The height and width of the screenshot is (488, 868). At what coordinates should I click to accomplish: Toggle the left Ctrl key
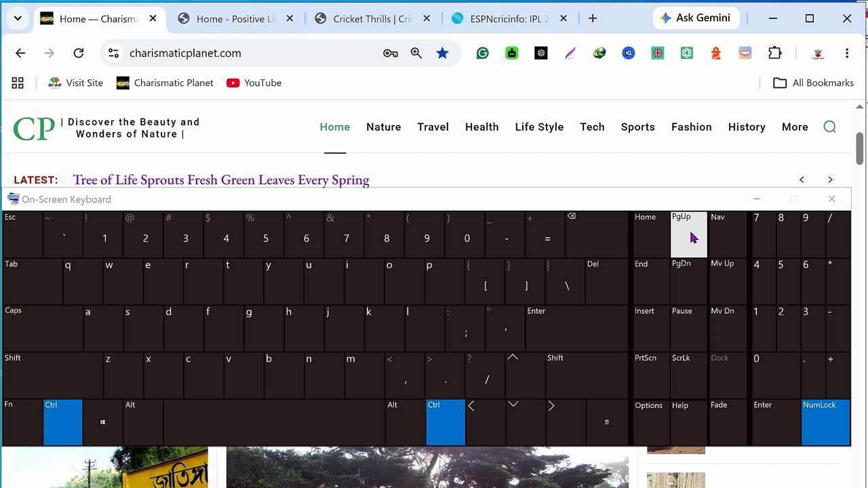62,422
